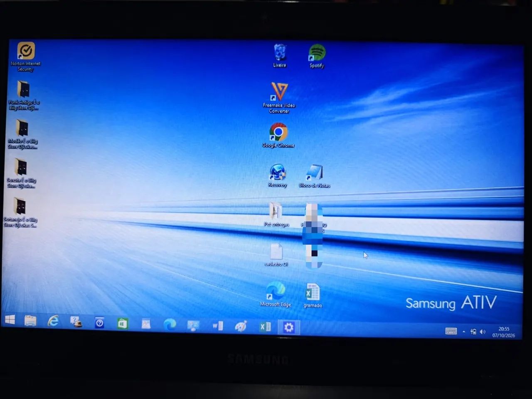This screenshot has height=399, width=532.
Task: Select the gramado Excel file icon
Action: [x=313, y=296]
